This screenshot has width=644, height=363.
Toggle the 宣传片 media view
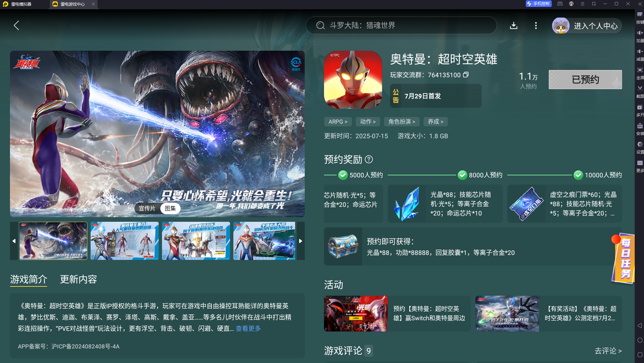click(147, 208)
